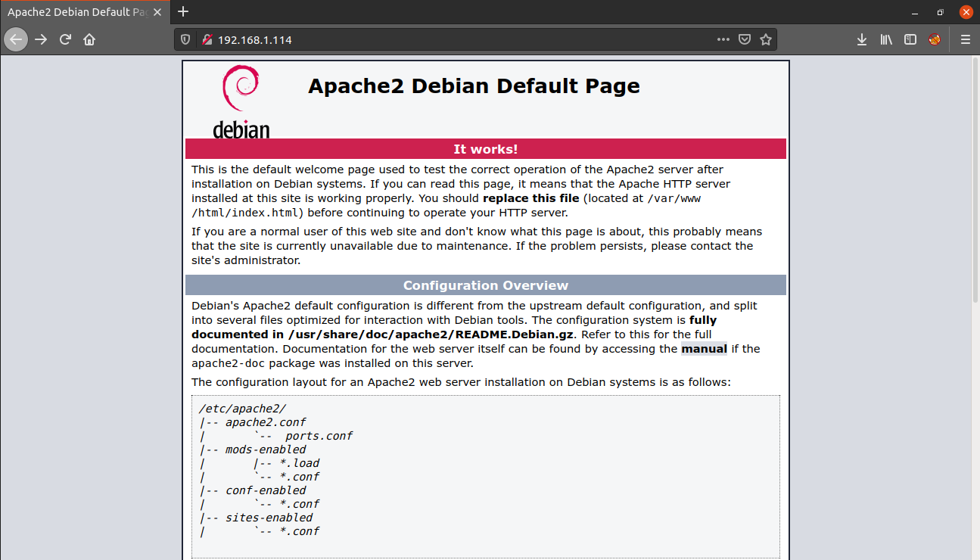
Task: Open the browser home page
Action: pos(89,39)
